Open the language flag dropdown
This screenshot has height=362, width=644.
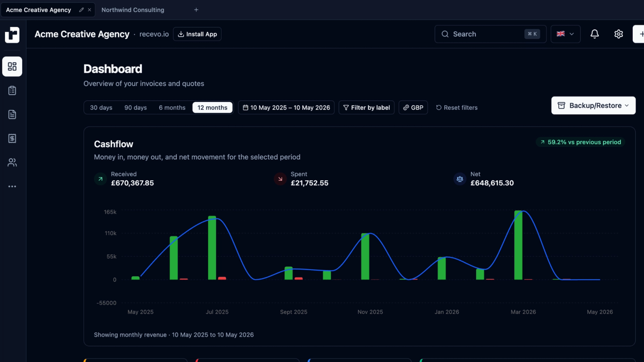click(565, 34)
